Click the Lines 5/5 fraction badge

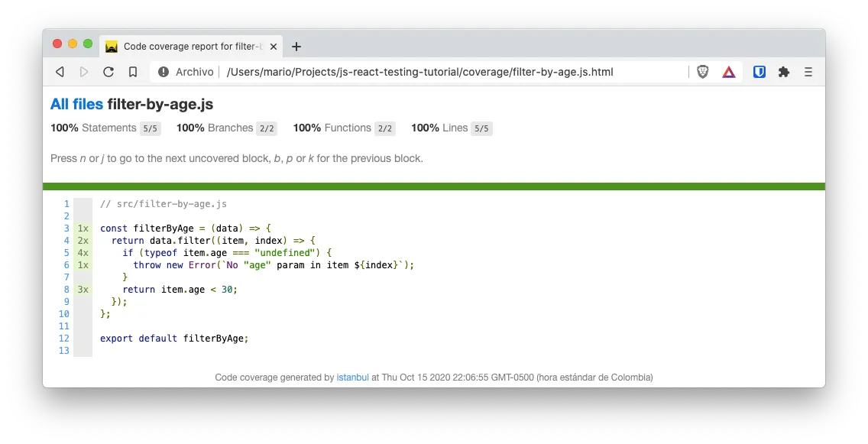click(481, 128)
